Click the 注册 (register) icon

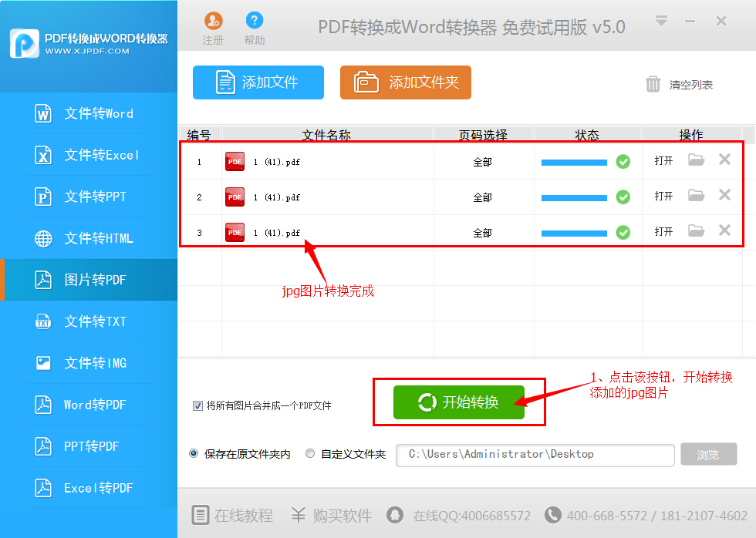213,21
